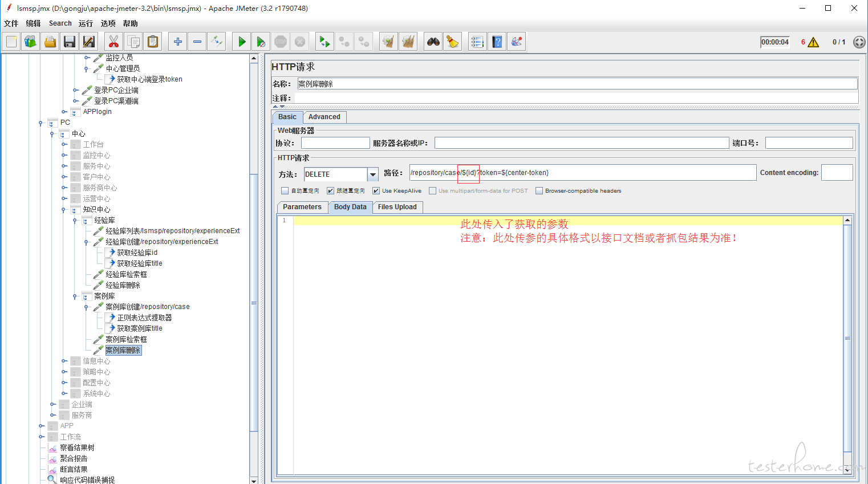Expand the 登录PC企业端 node
The image size is (868, 484).
pos(75,90)
